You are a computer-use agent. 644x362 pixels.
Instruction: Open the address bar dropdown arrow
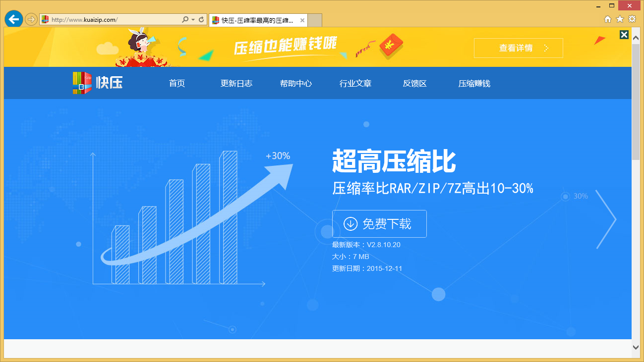(x=193, y=20)
